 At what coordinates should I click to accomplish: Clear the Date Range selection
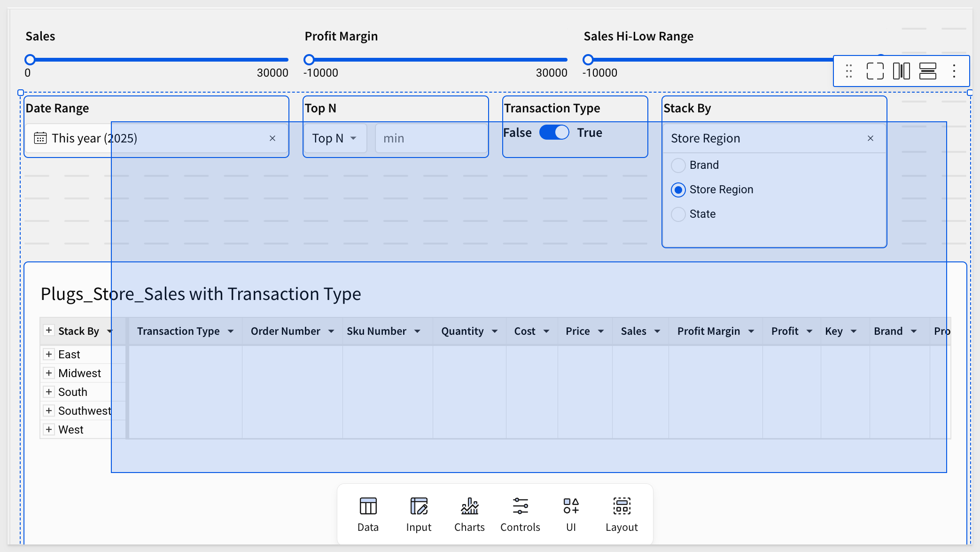click(272, 138)
